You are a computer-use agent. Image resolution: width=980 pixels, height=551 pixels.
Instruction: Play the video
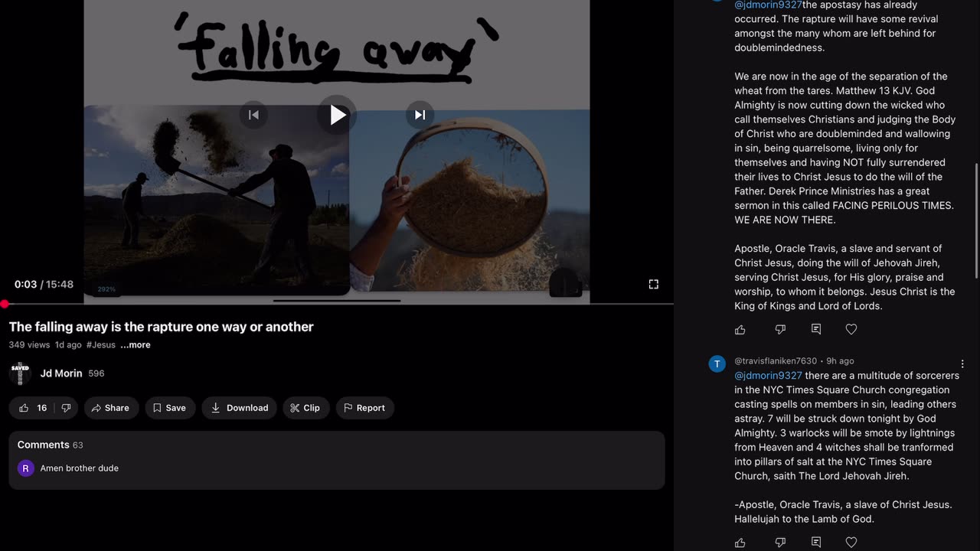pyautogui.click(x=337, y=115)
